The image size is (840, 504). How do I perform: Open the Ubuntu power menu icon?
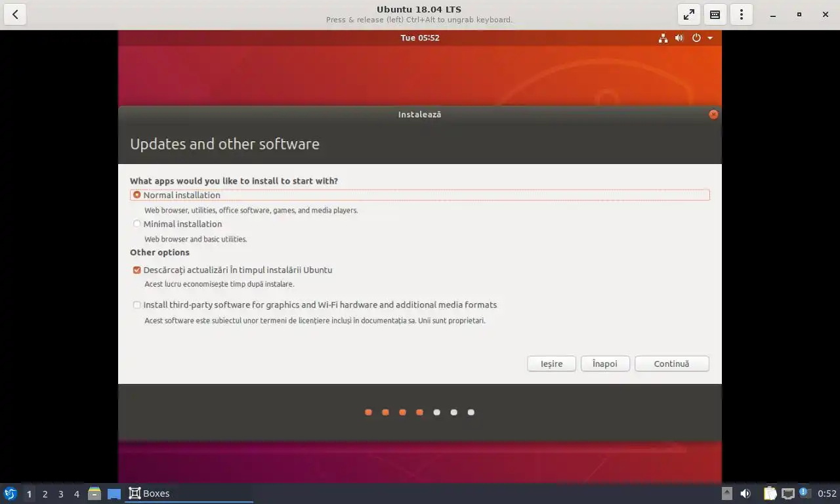click(696, 38)
